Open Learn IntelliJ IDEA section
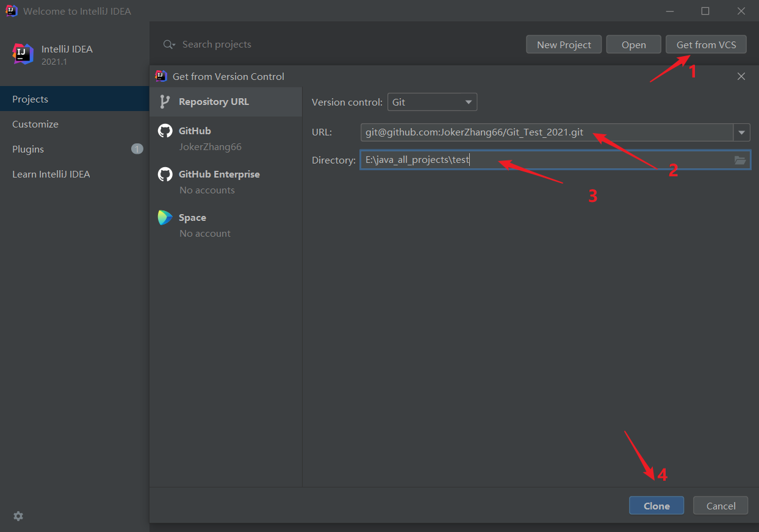Screen dimensions: 759x532 click(51, 174)
